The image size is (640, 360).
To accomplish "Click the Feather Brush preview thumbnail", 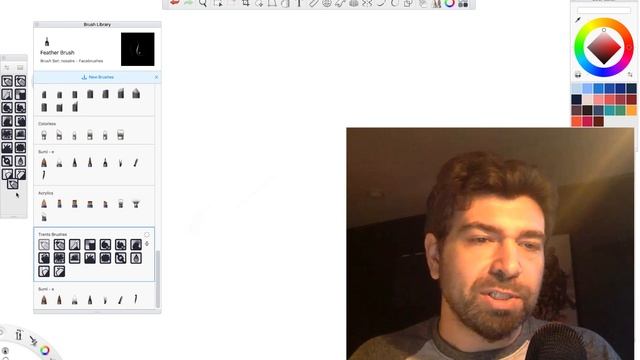I will pos(138,49).
